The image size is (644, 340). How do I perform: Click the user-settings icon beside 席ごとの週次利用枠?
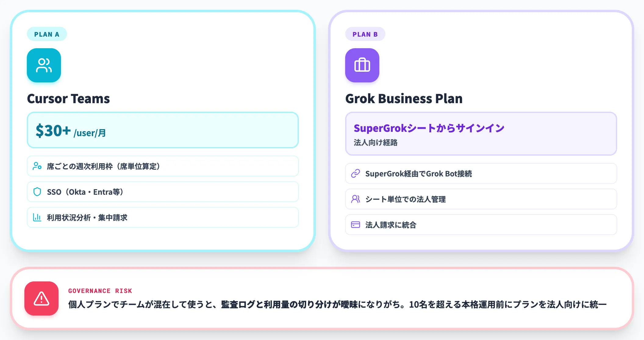(37, 166)
